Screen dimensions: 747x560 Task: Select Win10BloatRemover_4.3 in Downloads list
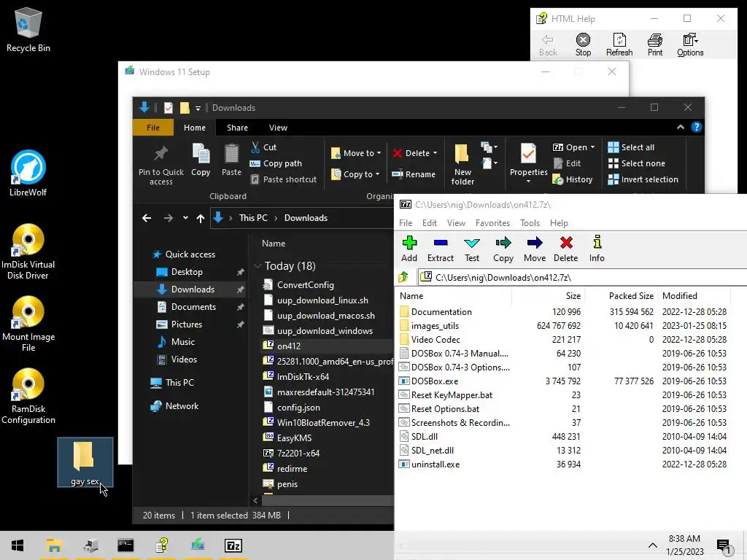coord(323,422)
